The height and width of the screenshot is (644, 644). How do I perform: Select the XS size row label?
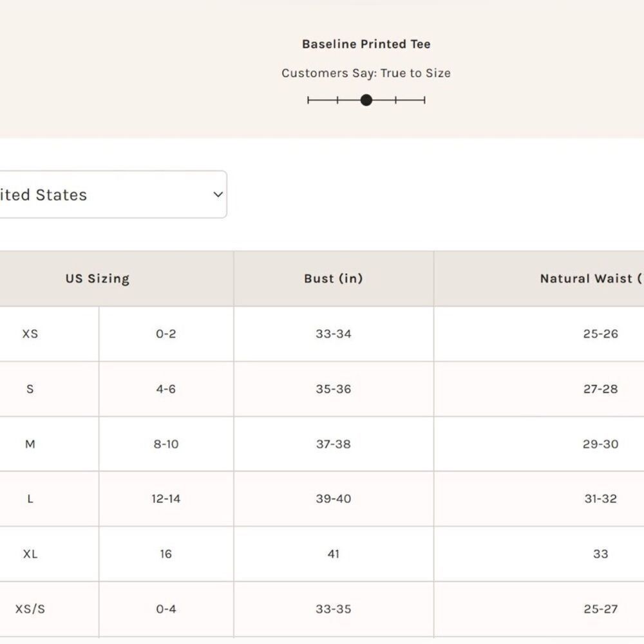click(x=30, y=334)
